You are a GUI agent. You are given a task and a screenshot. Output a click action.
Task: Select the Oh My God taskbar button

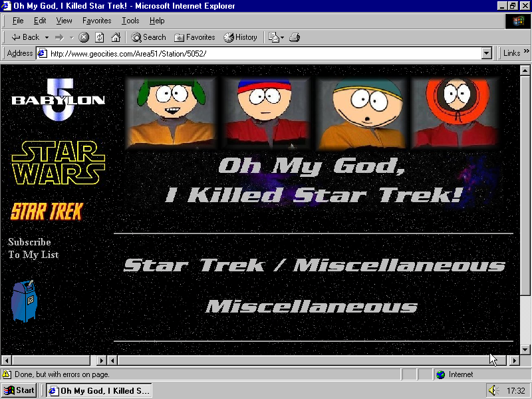[x=99, y=390]
